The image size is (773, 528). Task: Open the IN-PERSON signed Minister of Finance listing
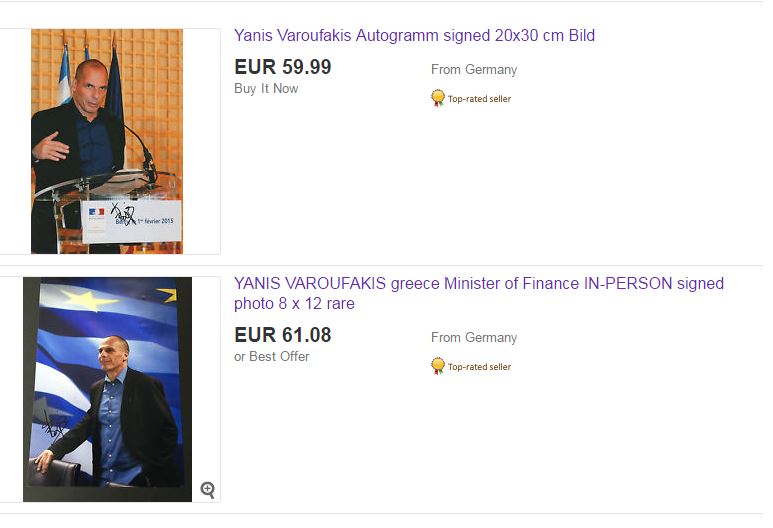[x=478, y=284]
